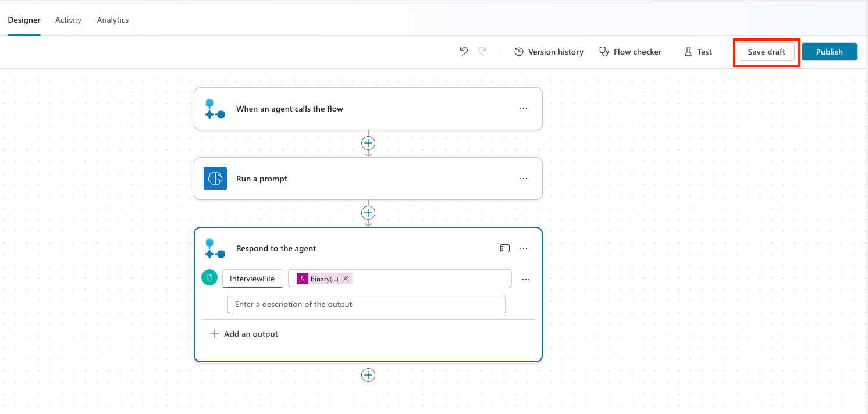Screen dimensions: 868x414
Task: Add step after Respond to the agent
Action: [x=368, y=375]
